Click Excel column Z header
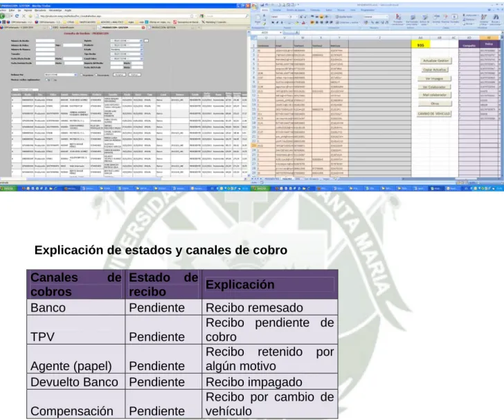Image resolution: width=504 pixels, height=420 pixels. pos(379,37)
